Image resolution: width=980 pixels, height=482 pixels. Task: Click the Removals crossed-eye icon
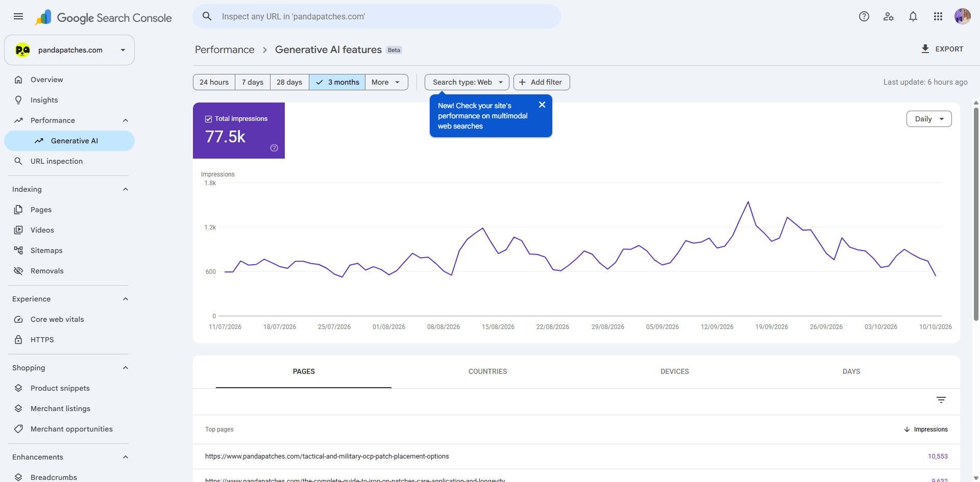18,271
